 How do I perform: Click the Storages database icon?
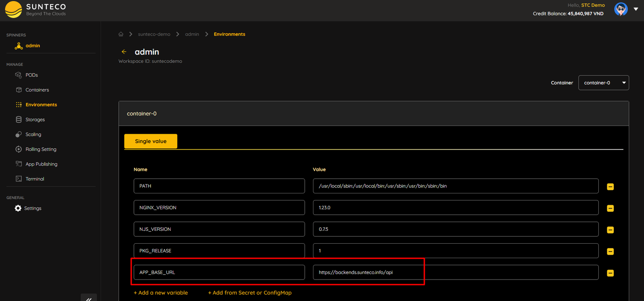pos(19,119)
